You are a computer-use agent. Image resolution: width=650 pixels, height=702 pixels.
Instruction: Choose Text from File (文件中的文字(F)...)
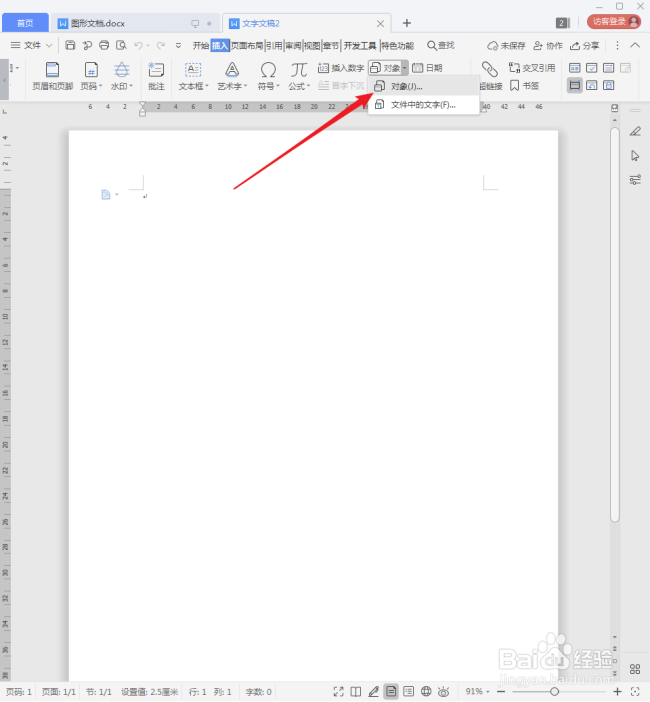tap(423, 105)
